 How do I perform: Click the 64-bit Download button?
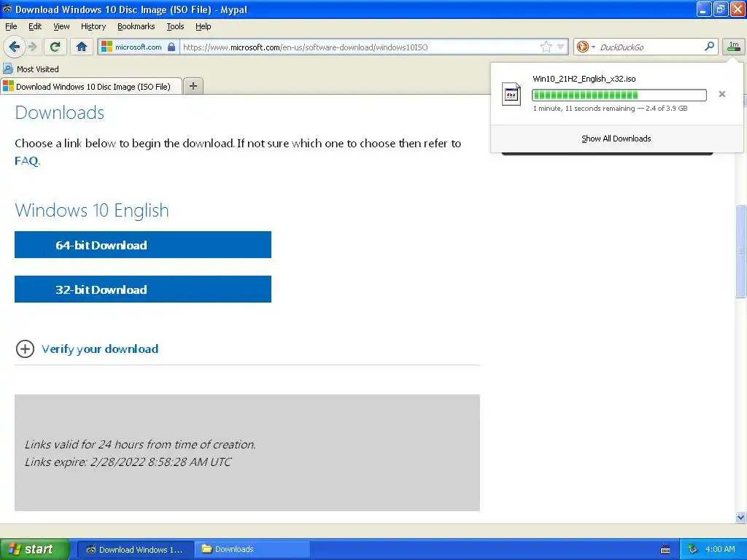143,245
